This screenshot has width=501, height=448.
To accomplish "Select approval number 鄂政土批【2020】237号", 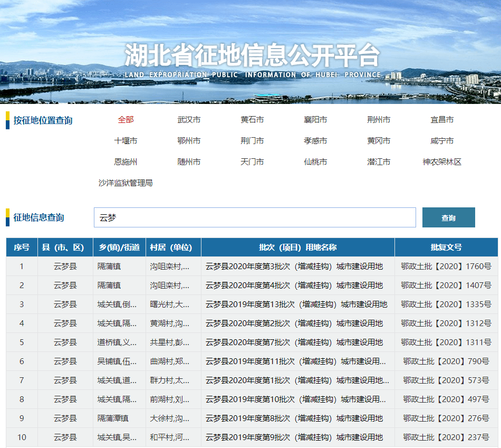I will (x=446, y=437).
